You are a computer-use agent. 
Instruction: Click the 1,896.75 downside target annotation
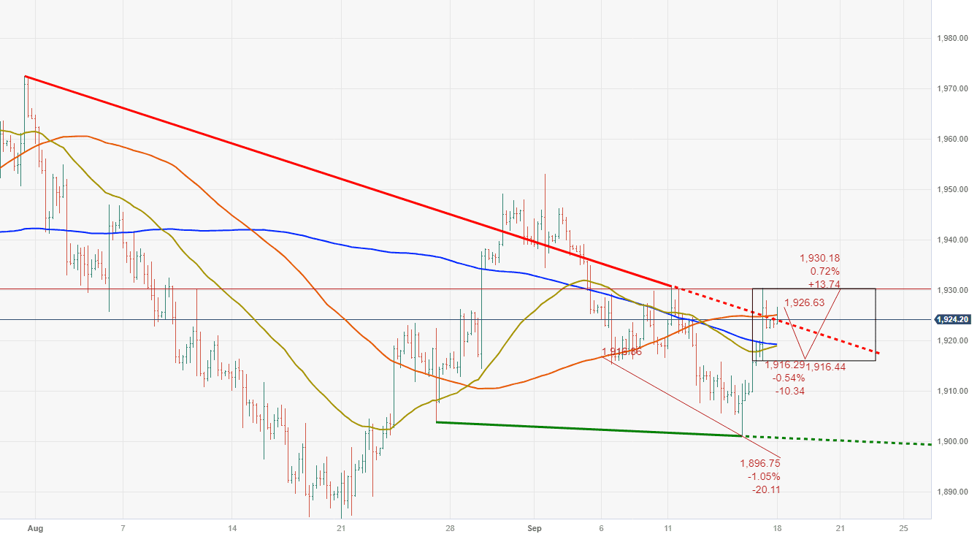point(760,463)
